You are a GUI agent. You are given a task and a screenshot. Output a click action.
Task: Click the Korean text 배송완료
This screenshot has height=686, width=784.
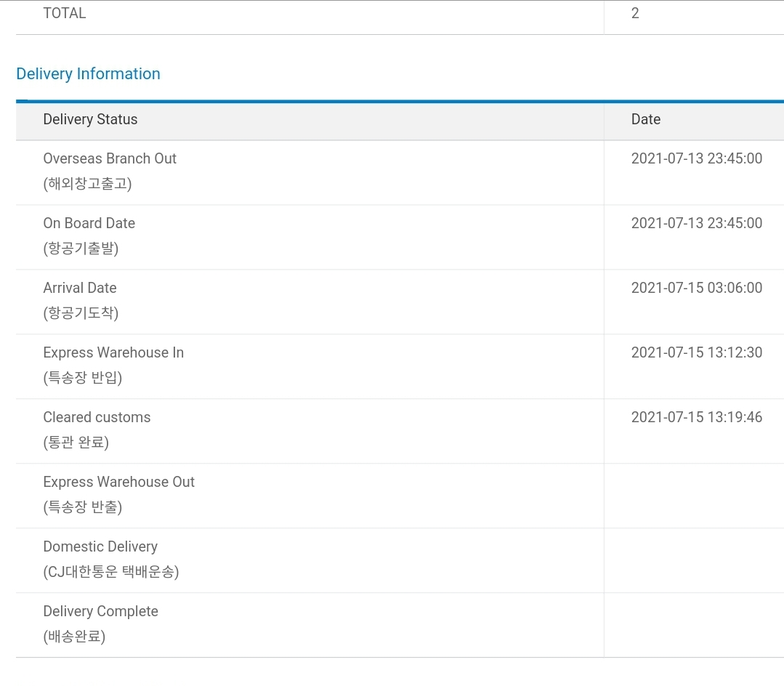click(75, 637)
